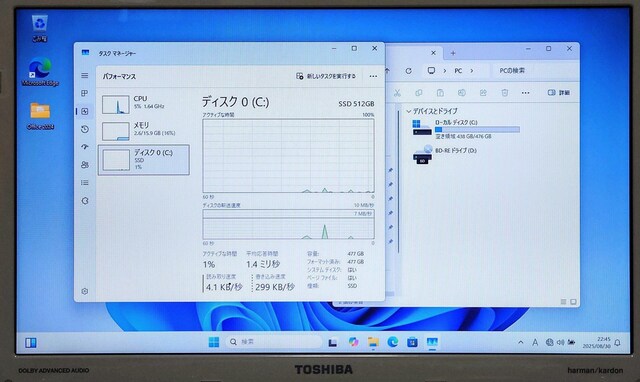Image resolution: width=640 pixels, height=382 pixels.
Task: Open the volume speaker tray icon
Action: point(560,342)
